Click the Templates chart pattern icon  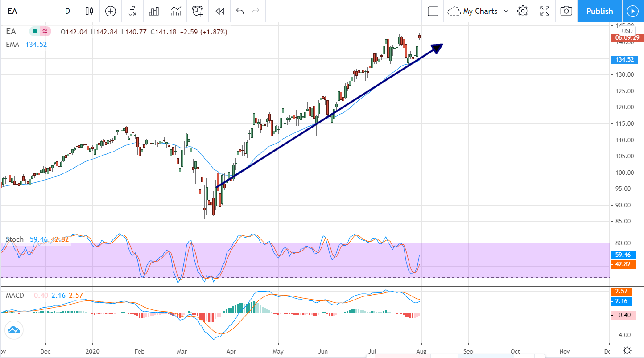point(176,11)
